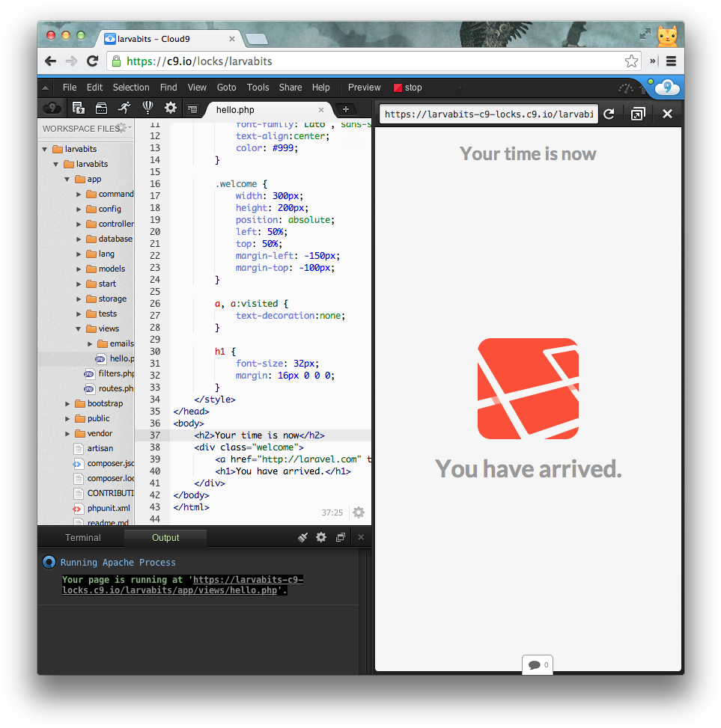Open the Tools menu
The image size is (721, 728).
[258, 88]
